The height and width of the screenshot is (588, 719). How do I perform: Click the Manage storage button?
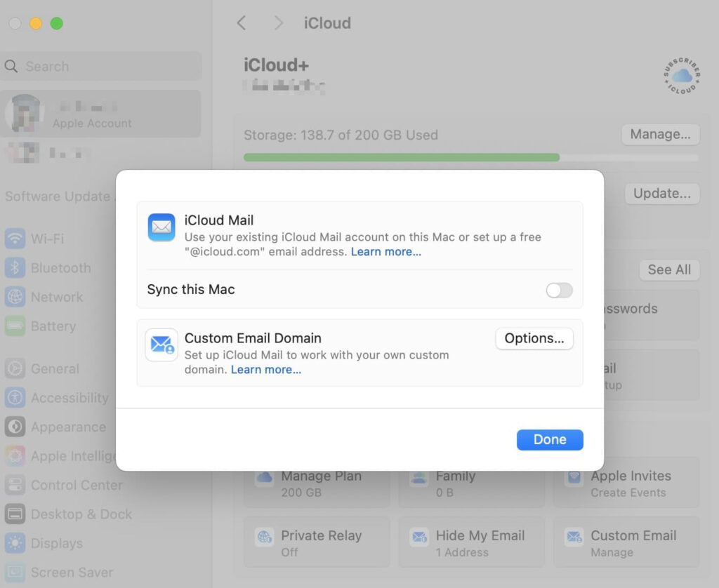click(660, 134)
